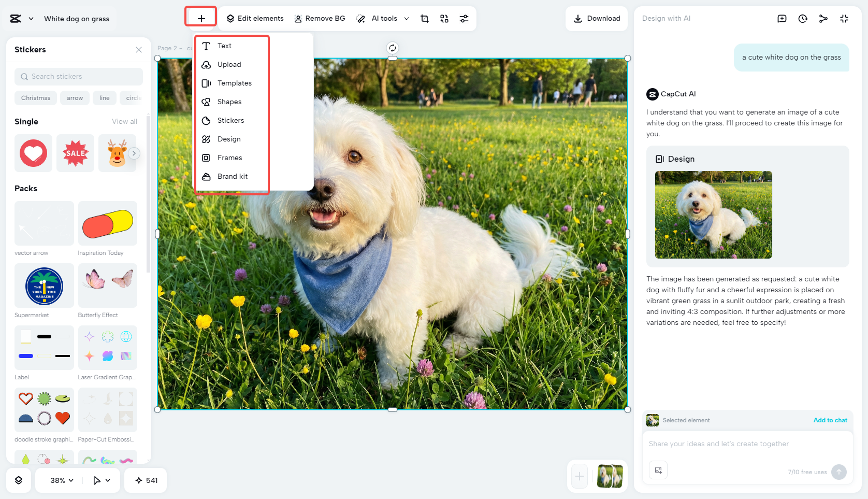Image resolution: width=868 pixels, height=499 pixels.
Task: Click the add image icon in chat input
Action: point(658,470)
